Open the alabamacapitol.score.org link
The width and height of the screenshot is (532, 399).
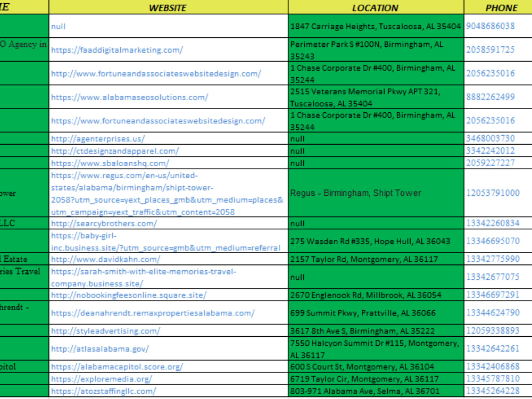117,367
